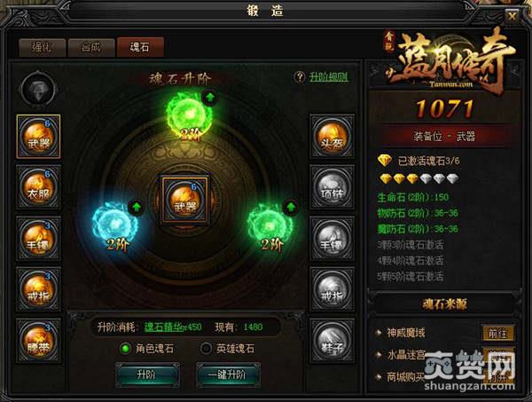Viewport: 532px width, 402px height.
Task: Click the top green 2阶 soul stone
Action: tap(189, 114)
